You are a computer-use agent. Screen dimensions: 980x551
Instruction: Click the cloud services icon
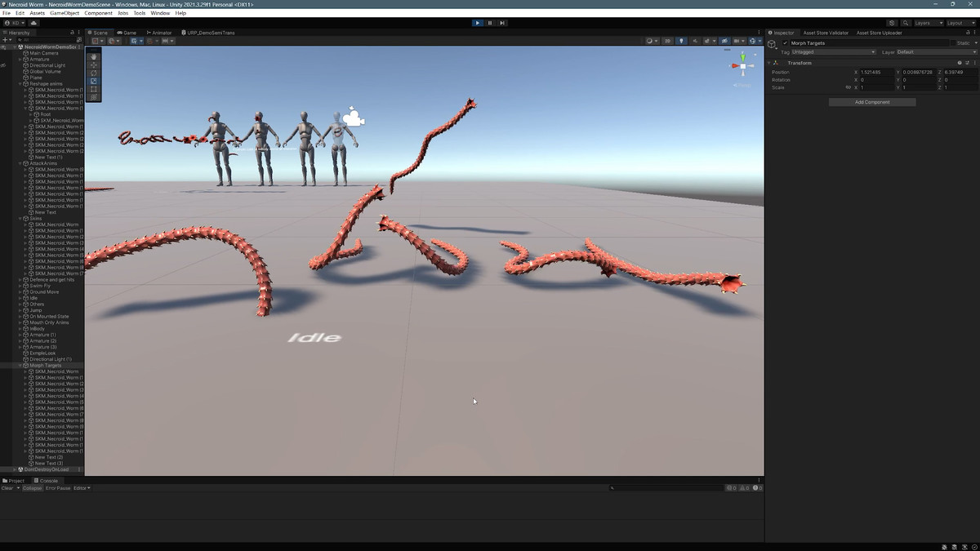[x=33, y=23]
